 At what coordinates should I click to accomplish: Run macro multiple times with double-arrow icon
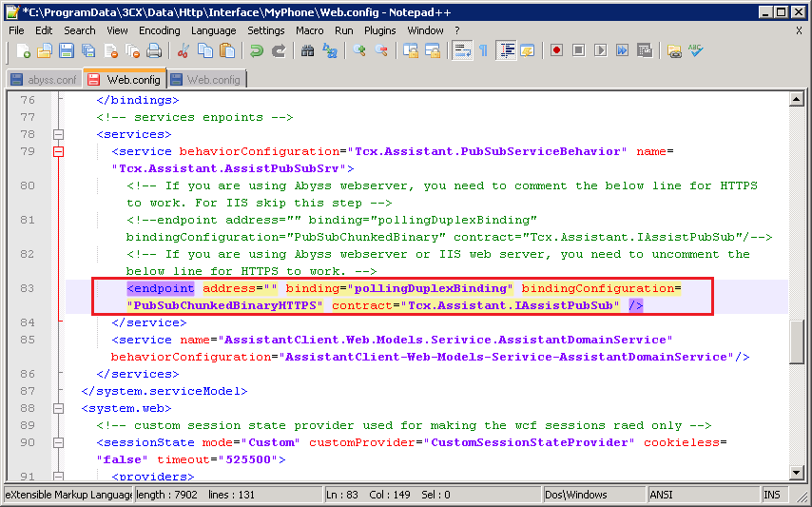tap(623, 50)
